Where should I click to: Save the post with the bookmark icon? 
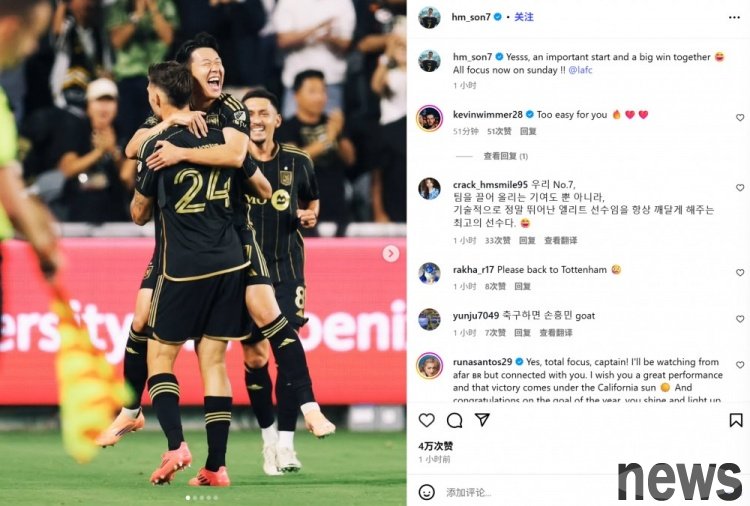tap(736, 420)
